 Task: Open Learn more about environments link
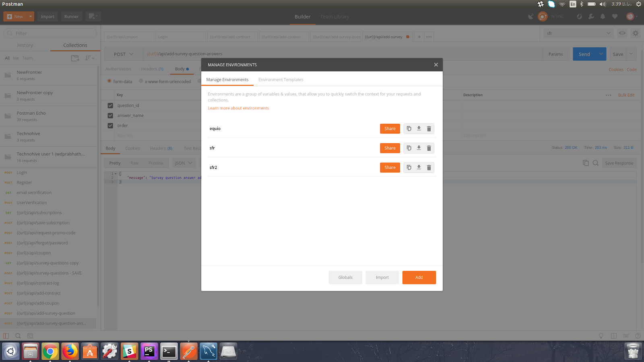(238, 108)
